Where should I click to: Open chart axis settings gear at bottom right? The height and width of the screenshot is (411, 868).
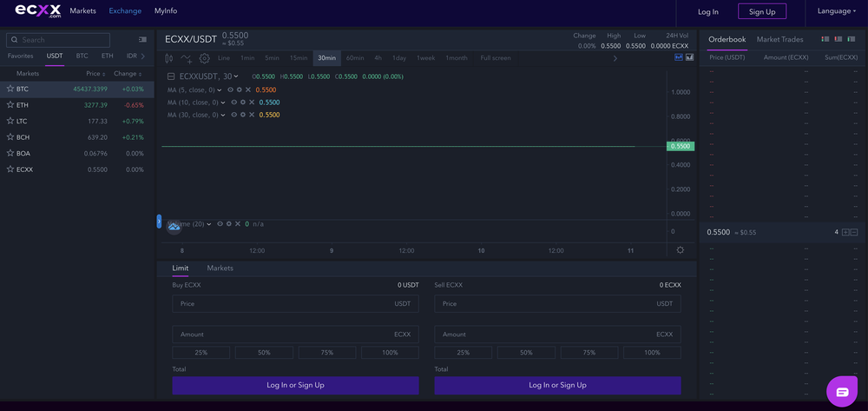(681, 250)
